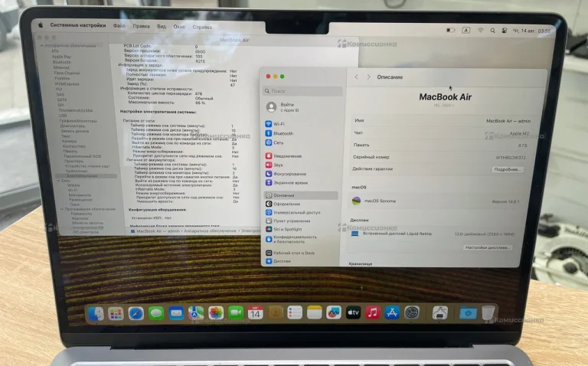Open the Файл menu
Viewport: 588px width, 366px height.
coord(119,26)
